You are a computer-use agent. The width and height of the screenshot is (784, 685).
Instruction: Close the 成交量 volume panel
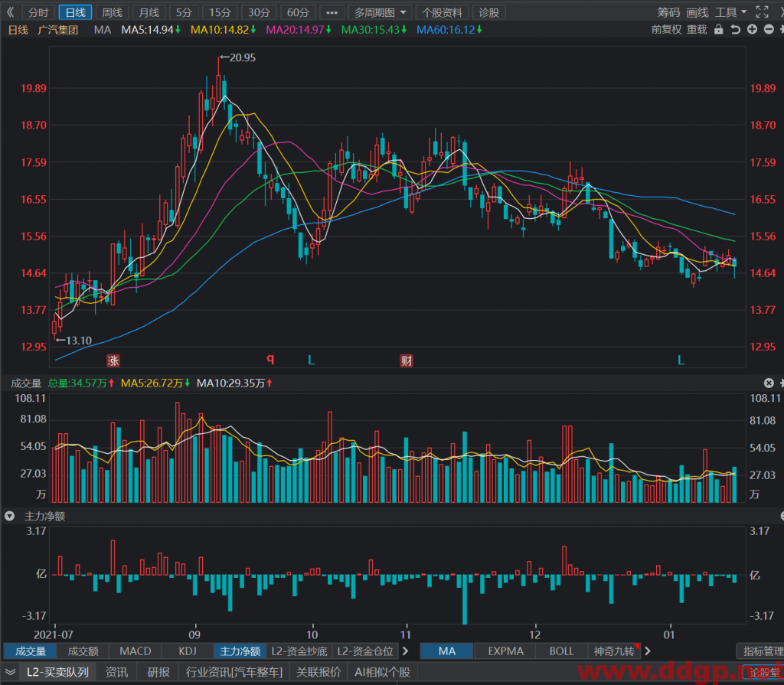pyautogui.click(x=769, y=383)
